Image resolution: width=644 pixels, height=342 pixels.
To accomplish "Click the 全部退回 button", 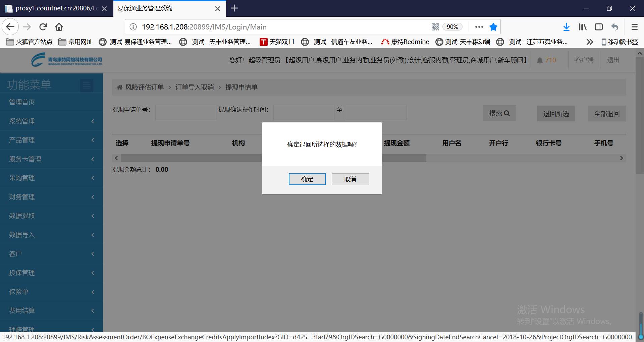I will coord(607,114).
